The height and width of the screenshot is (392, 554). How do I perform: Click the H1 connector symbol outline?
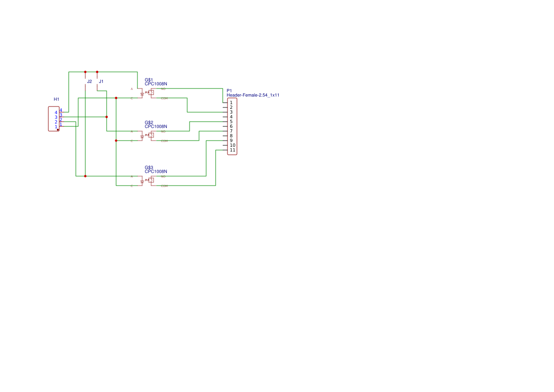pos(54,118)
